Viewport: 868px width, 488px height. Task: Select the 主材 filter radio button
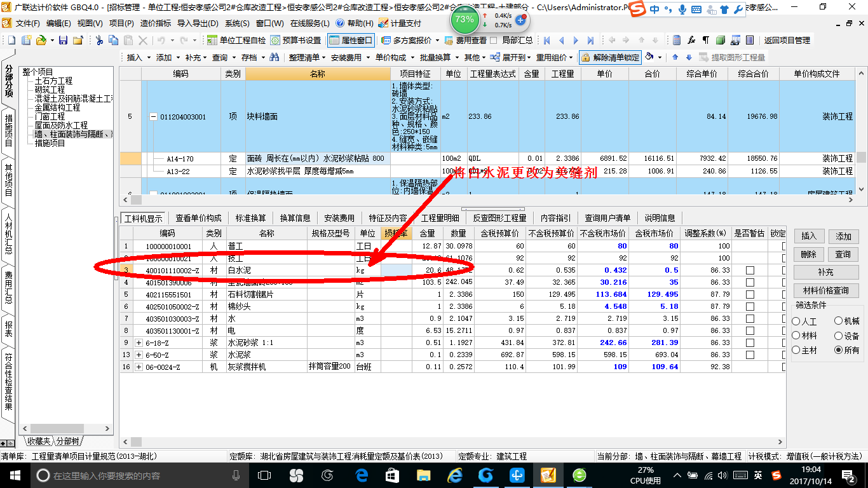pos(797,350)
